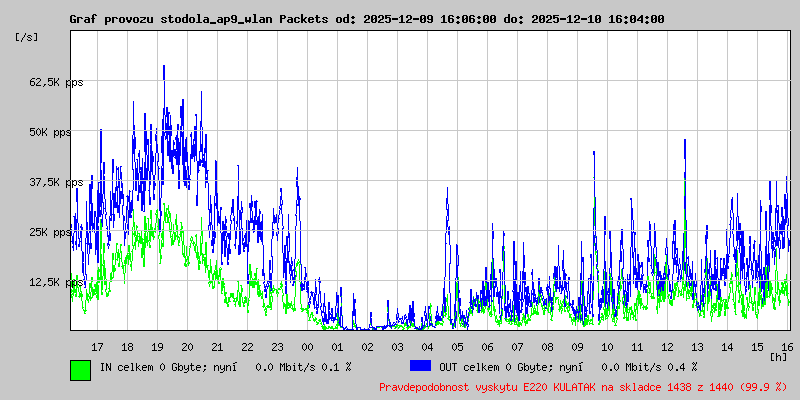Click the '10' hour label on x-axis
Image resolution: width=800 pixels, height=400 pixels.
coord(608,347)
